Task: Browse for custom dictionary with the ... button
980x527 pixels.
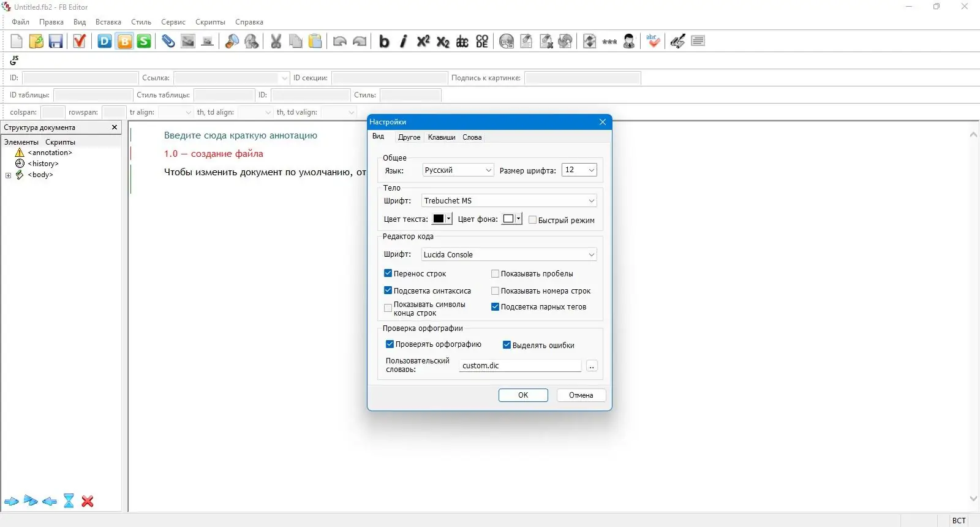Action: pos(592,366)
